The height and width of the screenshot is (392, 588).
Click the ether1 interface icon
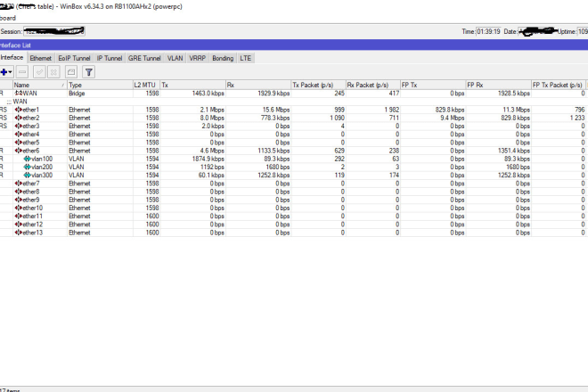point(19,110)
